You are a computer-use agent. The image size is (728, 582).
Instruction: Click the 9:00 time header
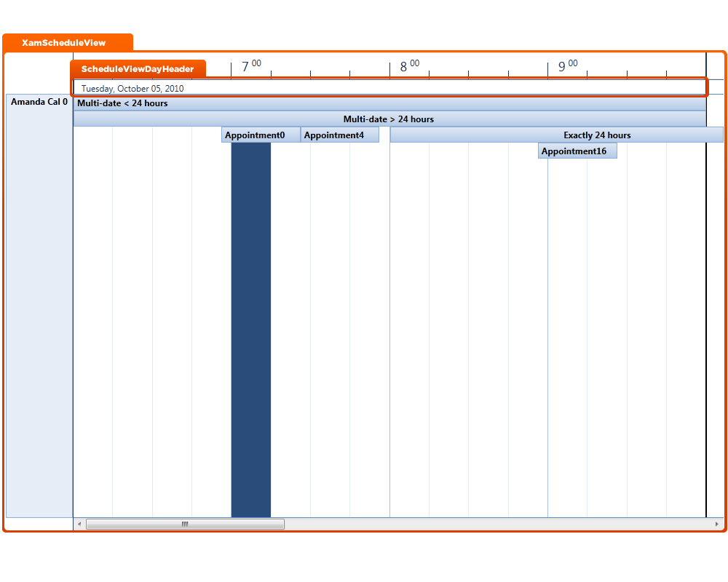[x=567, y=66]
